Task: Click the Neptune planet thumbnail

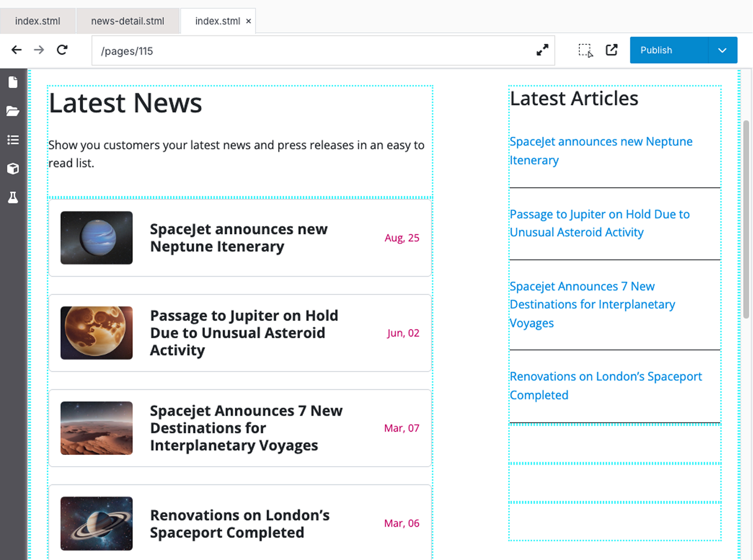Action: tap(97, 238)
